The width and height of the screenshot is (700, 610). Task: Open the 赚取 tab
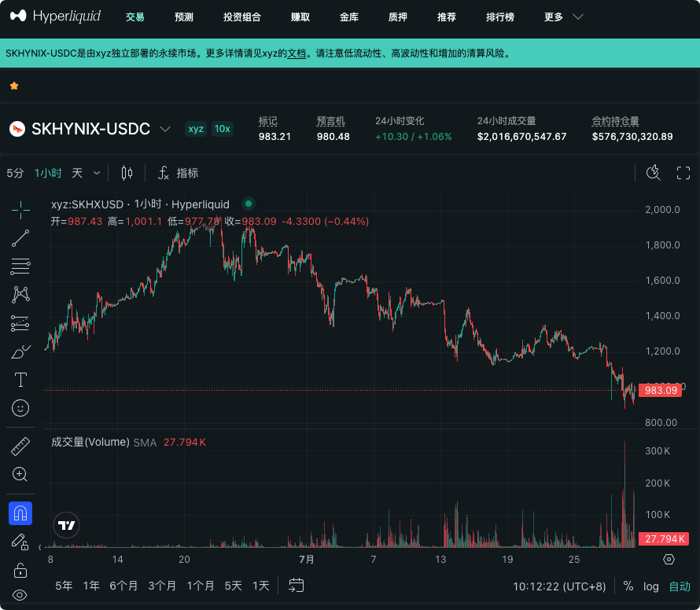(x=300, y=17)
